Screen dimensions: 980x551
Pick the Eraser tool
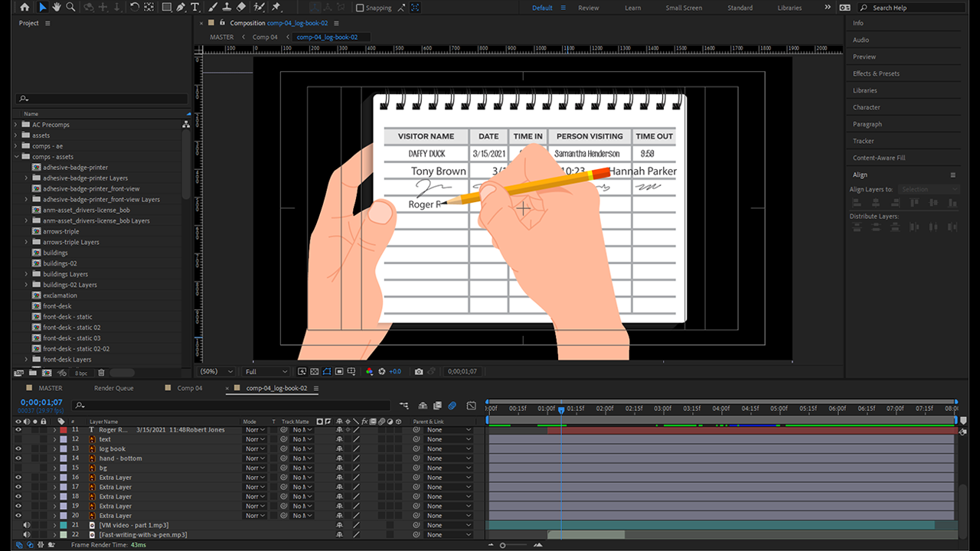point(241,8)
